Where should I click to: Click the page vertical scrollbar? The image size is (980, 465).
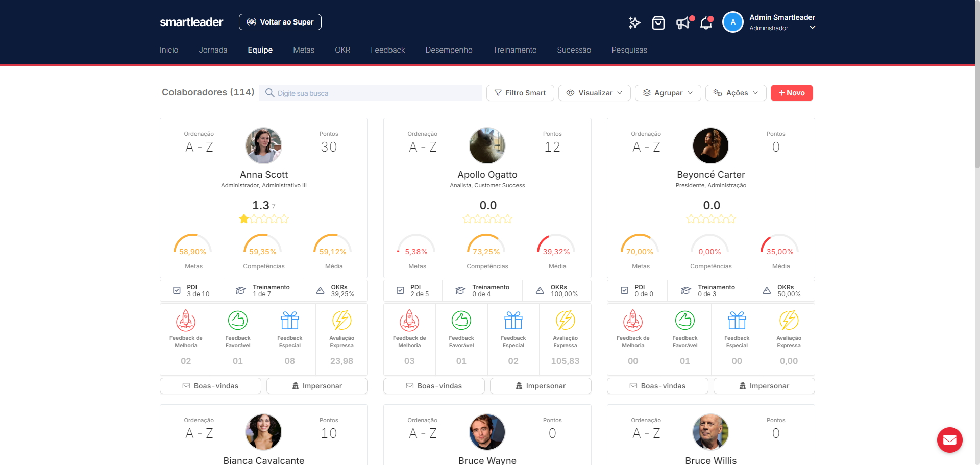click(x=977, y=84)
